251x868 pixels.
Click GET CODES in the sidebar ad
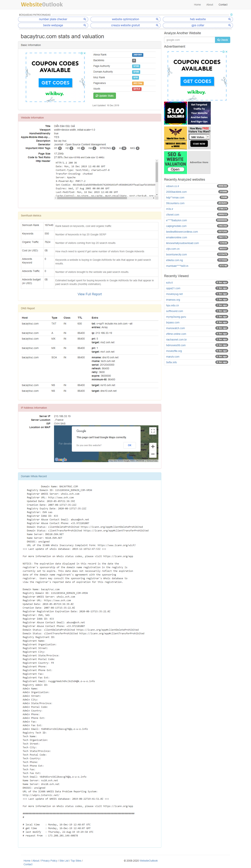pos(197,81)
